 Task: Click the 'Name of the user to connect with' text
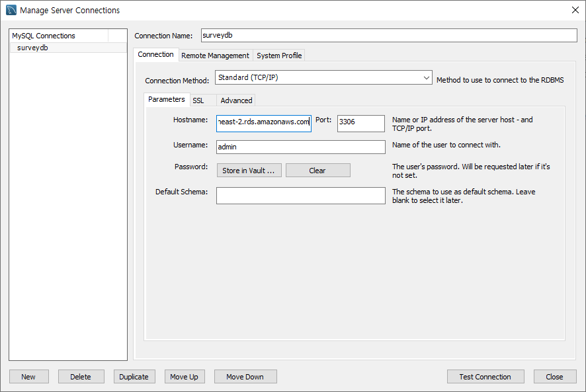(446, 145)
